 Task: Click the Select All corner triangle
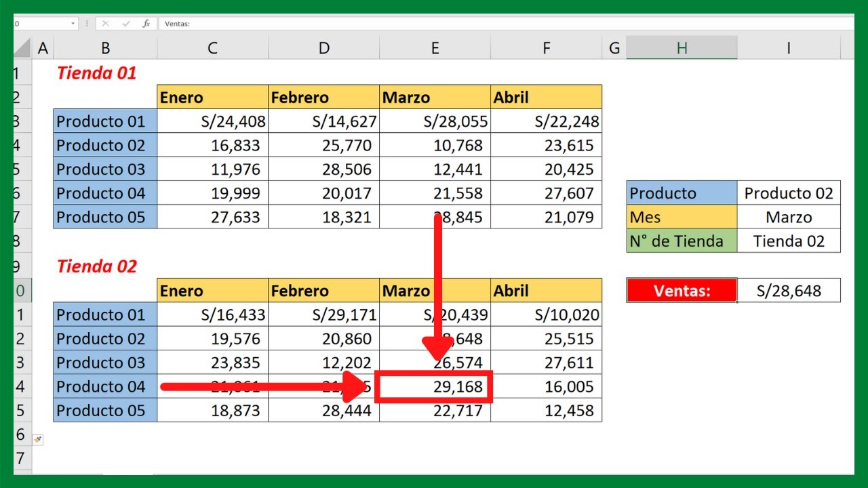point(22,48)
